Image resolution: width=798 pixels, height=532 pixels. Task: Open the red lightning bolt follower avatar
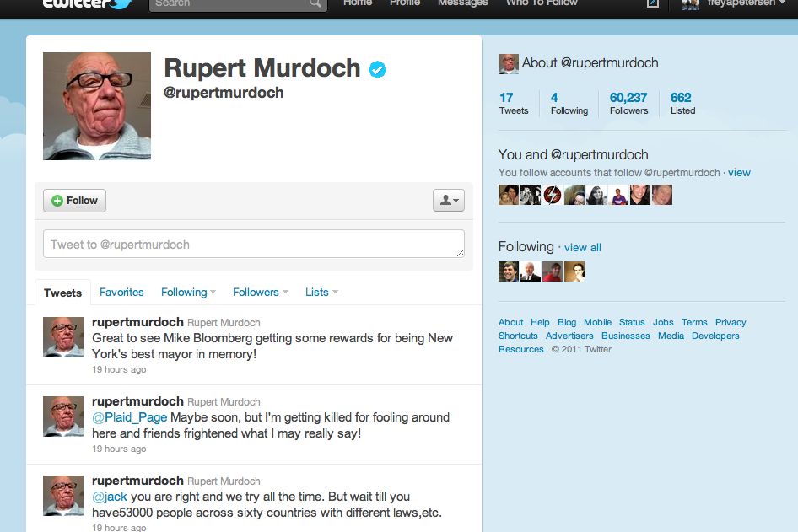point(553,195)
